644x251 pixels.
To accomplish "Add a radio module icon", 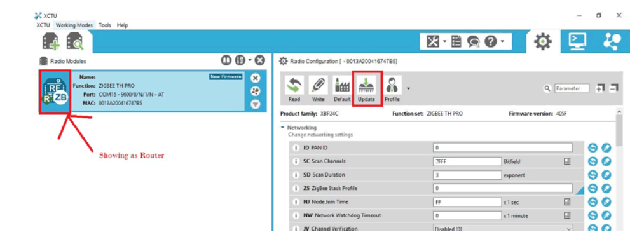I will pos(51,41).
